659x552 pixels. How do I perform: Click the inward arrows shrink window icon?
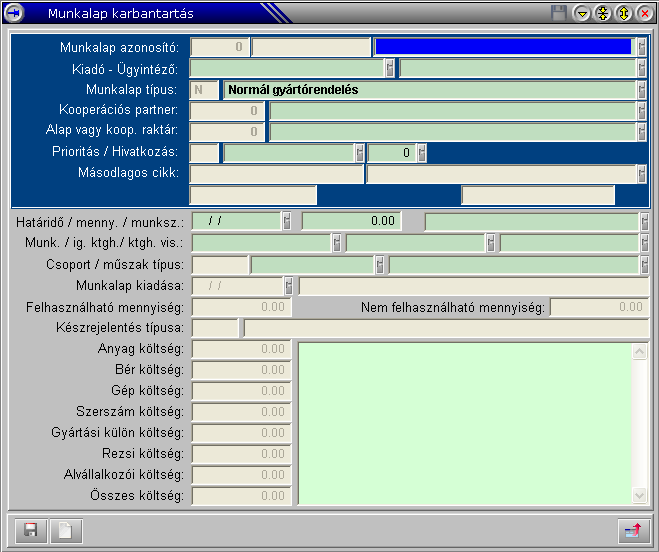602,13
